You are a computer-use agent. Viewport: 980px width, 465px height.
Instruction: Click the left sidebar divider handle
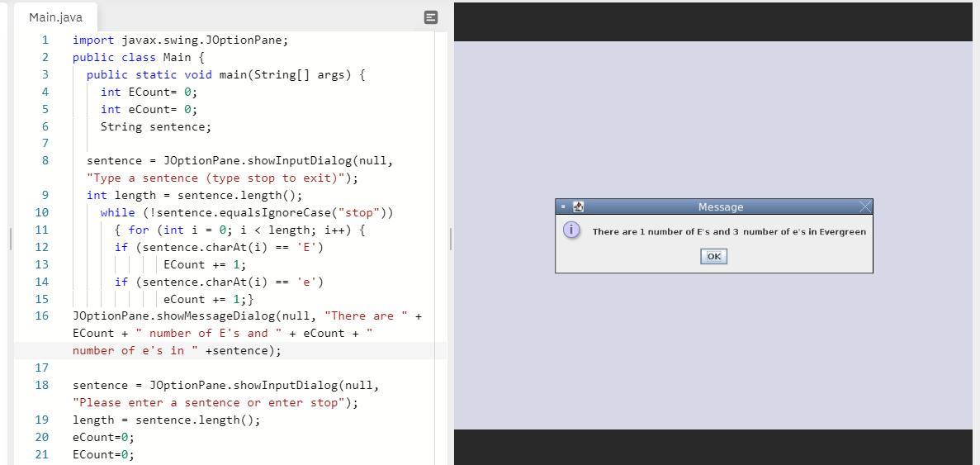[x=11, y=239]
